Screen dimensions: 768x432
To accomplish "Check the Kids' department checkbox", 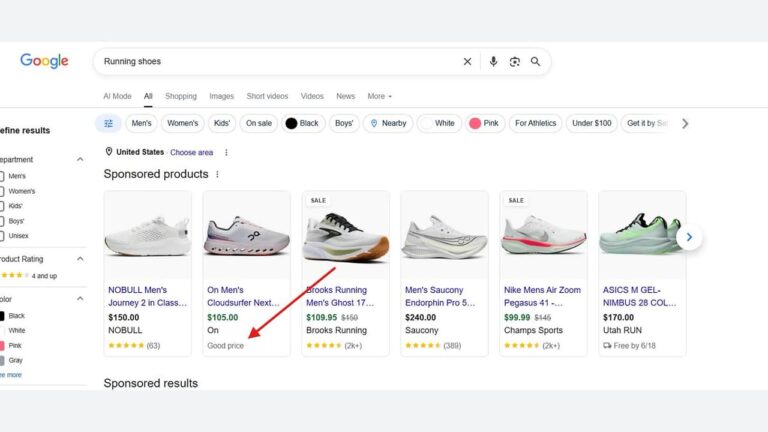I will 1,206.
